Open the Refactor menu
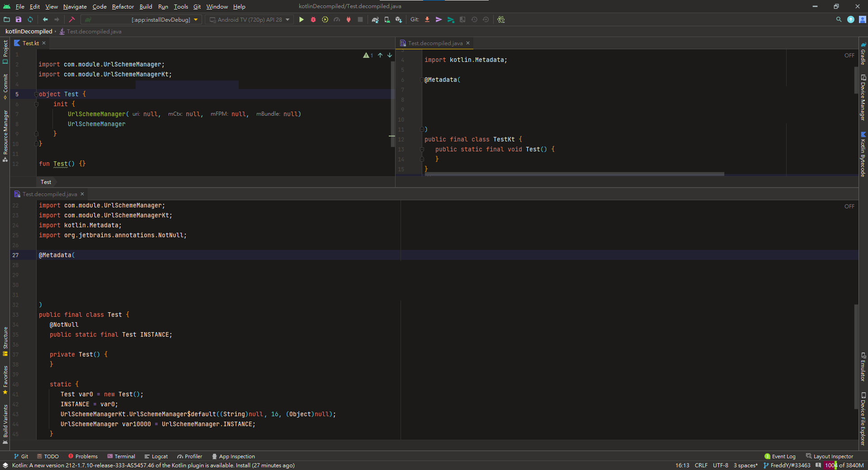 click(x=123, y=6)
